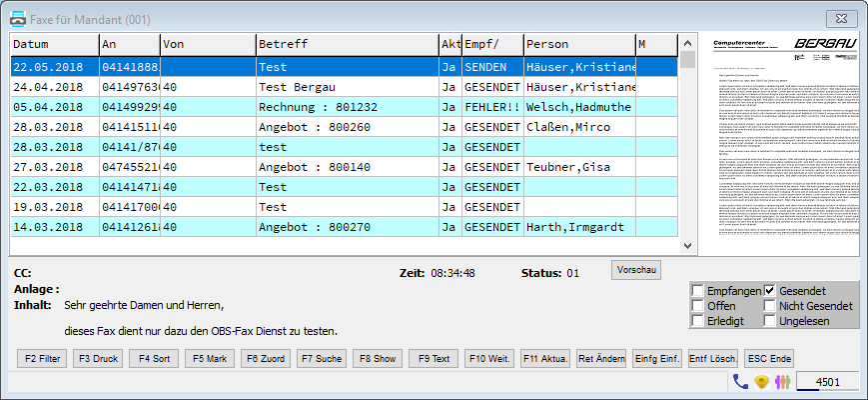Toggle the Nicht Gesendet checkbox

tap(770, 306)
